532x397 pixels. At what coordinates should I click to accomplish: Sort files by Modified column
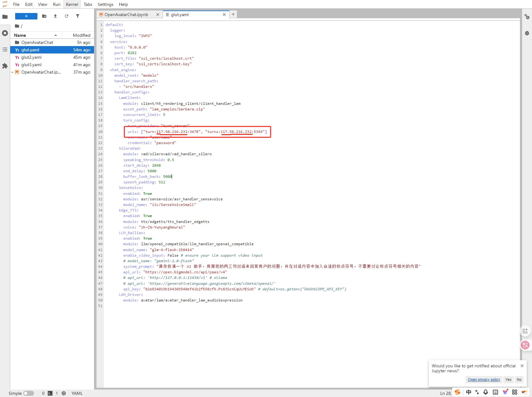coord(82,35)
